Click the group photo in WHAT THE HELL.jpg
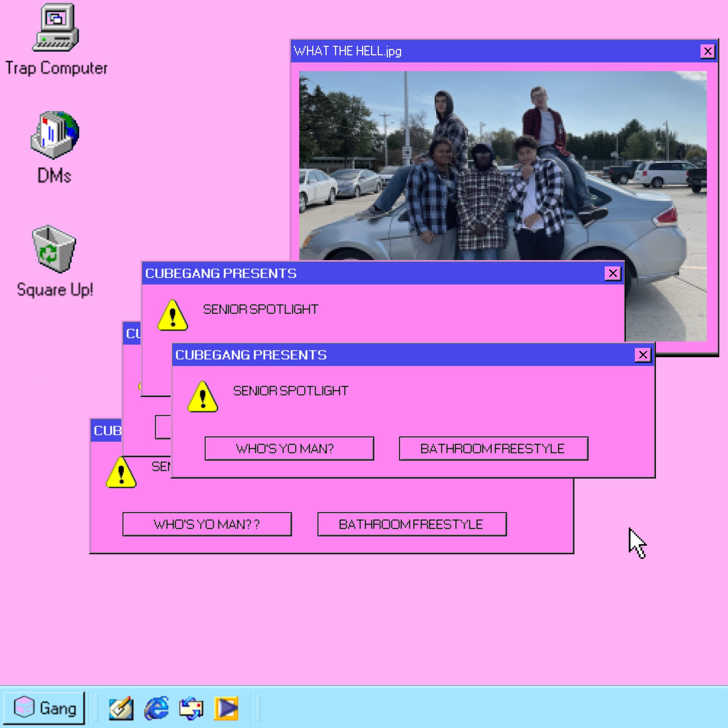Screen dimensions: 728x728 tap(503, 166)
